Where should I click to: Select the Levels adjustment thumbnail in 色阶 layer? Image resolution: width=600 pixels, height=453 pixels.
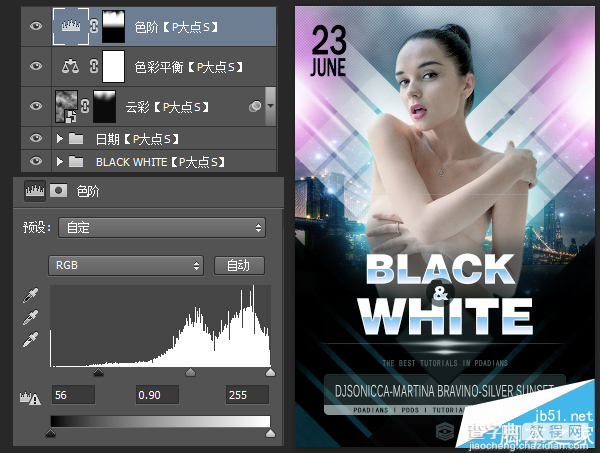[71, 26]
